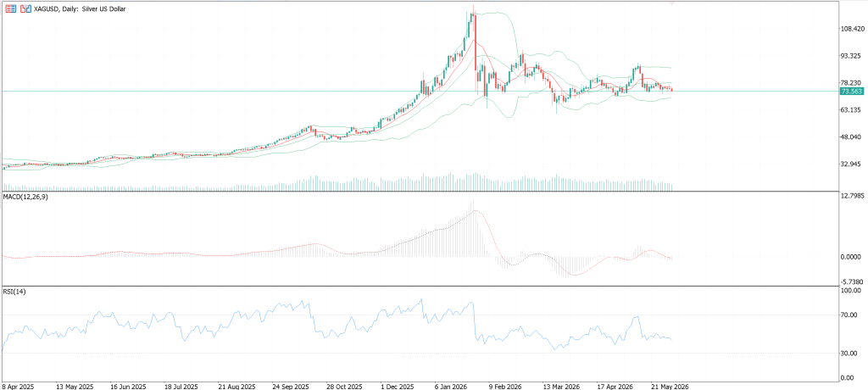
Task: Select the RSI(14) indicator label
Action: point(14,292)
